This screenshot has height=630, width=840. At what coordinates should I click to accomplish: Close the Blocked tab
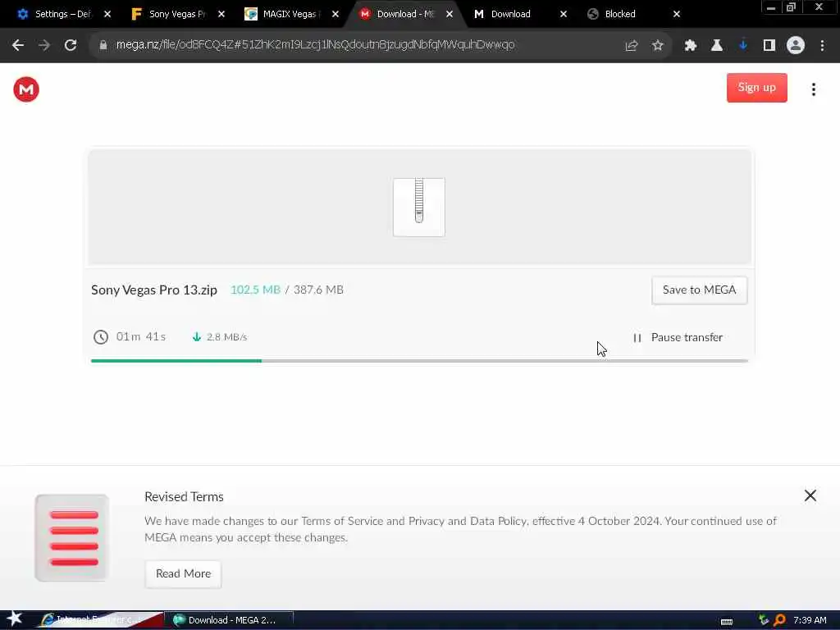[x=677, y=15]
